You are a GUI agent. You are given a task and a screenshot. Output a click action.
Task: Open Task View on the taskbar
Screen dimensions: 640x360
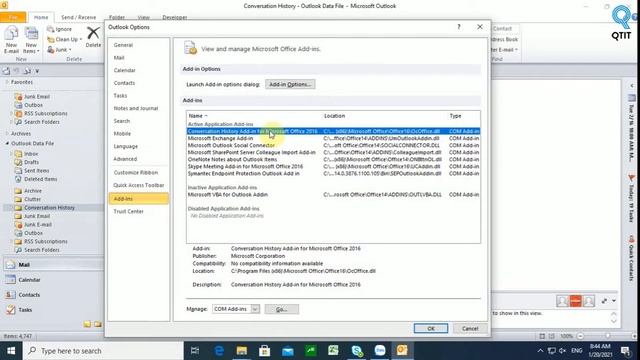195,351
